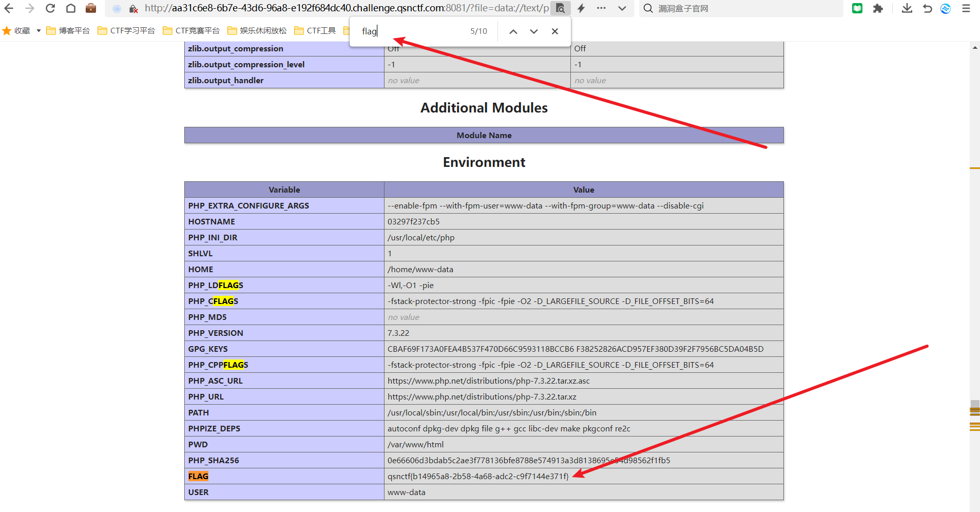Viewport: 980px width, 512px height.
Task: Click the Variable column header
Action: [284, 189]
